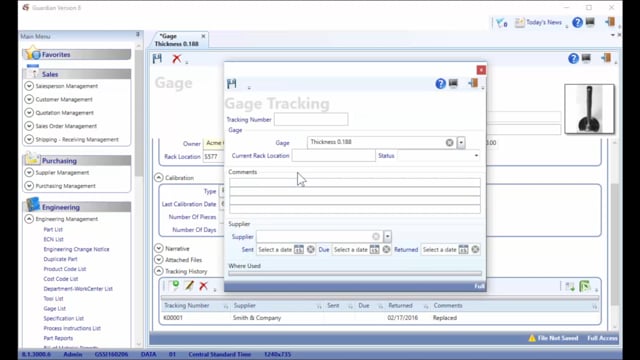This screenshot has width=640, height=360.
Task: Expand the Narrative section
Action: tap(159, 248)
